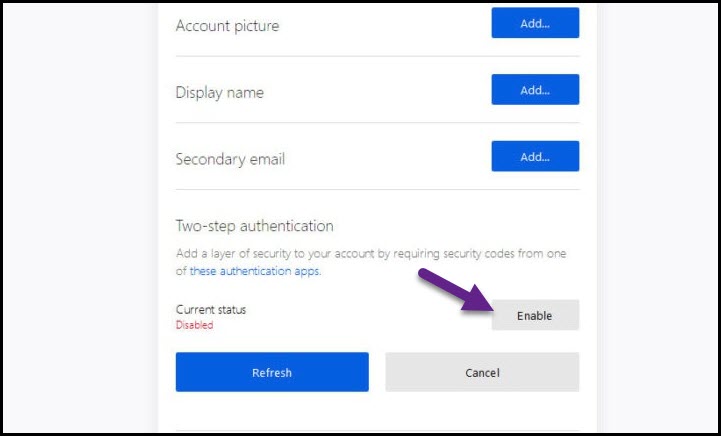Click the divider line under Display name
The width and height of the screenshot is (721, 436).
[x=377, y=123]
